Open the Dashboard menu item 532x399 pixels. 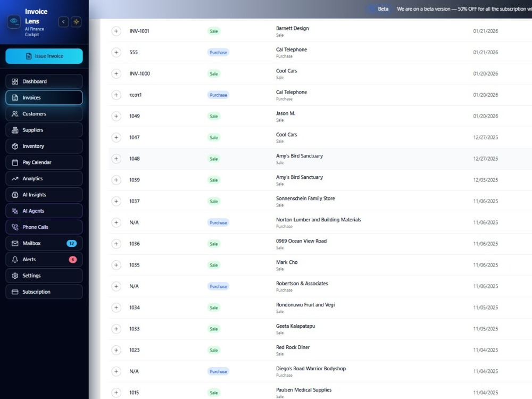pos(44,81)
